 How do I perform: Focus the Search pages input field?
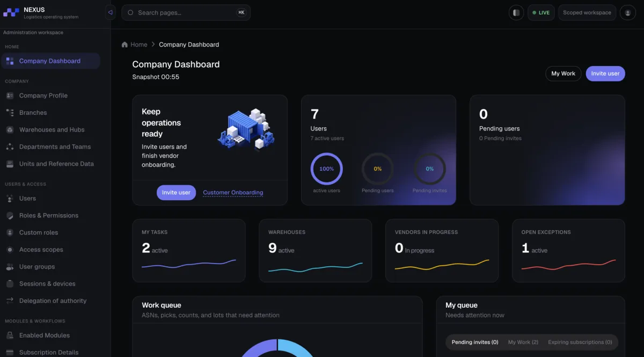click(x=186, y=12)
